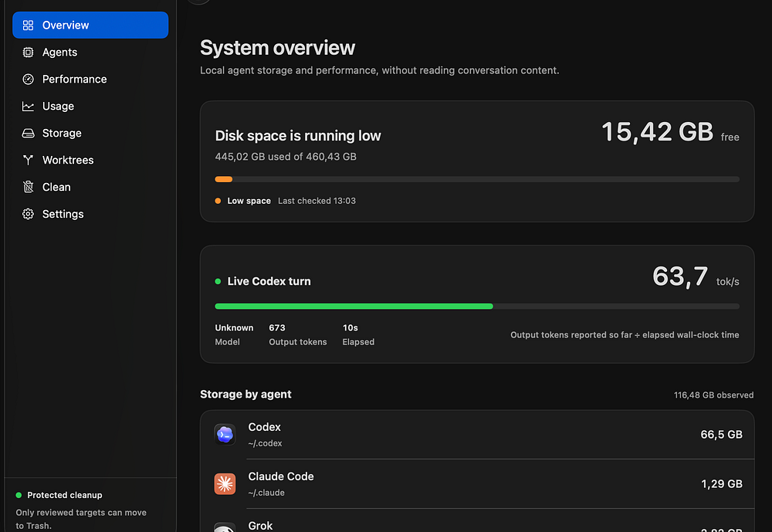This screenshot has height=532, width=772.
Task: Click the Storage by agent heading
Action: coord(245,394)
